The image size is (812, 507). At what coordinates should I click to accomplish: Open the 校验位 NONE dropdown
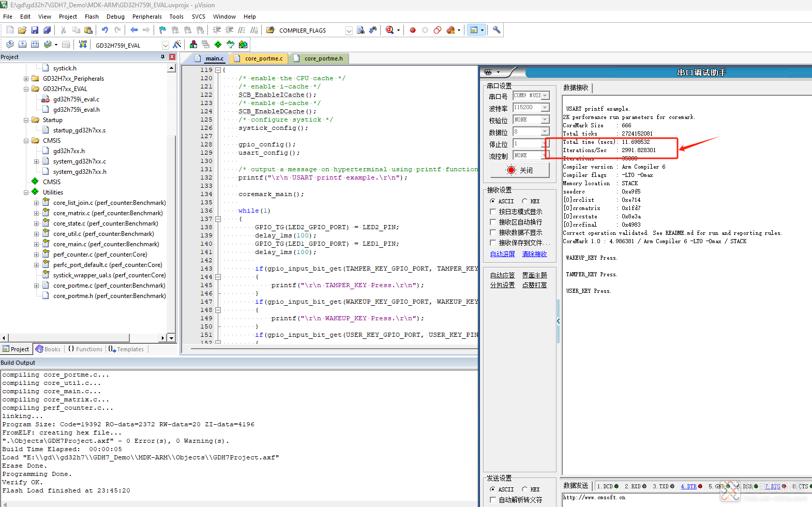545,120
